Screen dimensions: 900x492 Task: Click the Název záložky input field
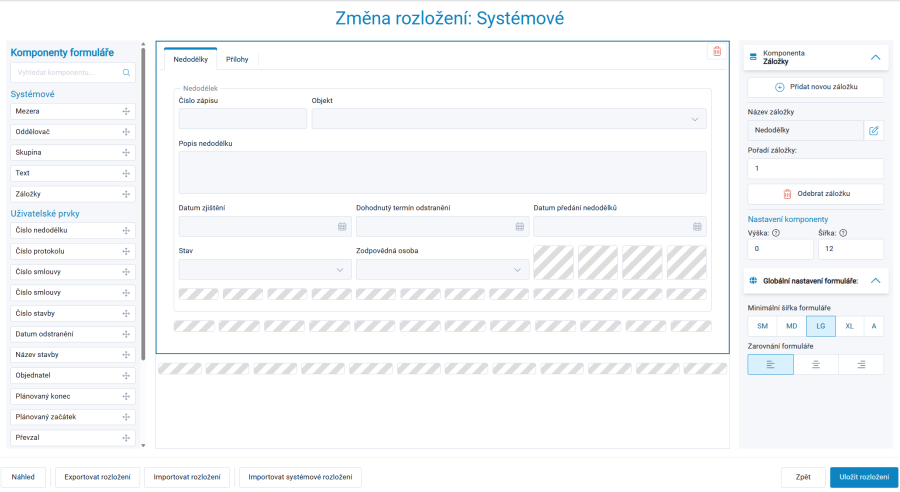point(806,130)
